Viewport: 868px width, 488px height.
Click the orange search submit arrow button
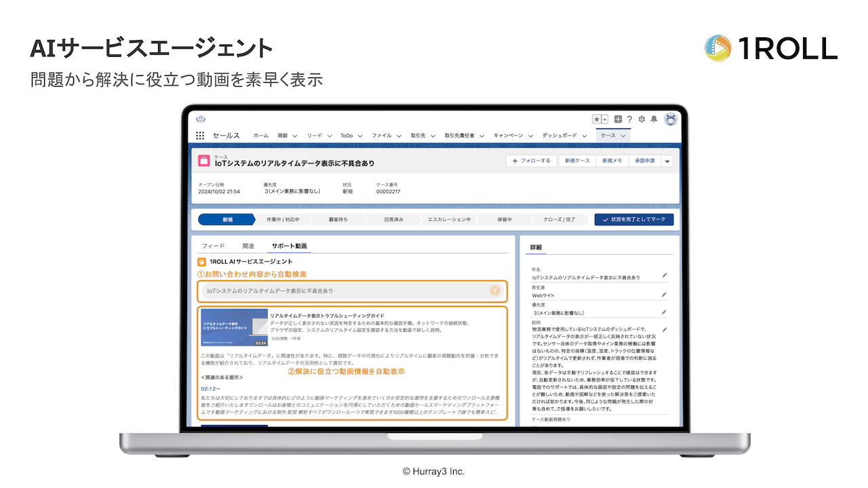click(x=495, y=291)
